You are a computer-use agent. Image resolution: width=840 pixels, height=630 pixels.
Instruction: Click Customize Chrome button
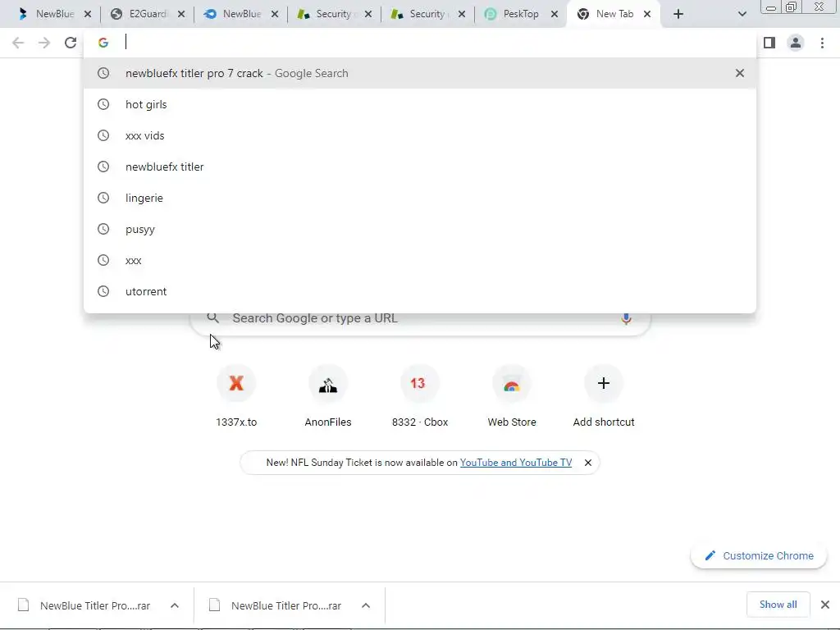click(759, 555)
